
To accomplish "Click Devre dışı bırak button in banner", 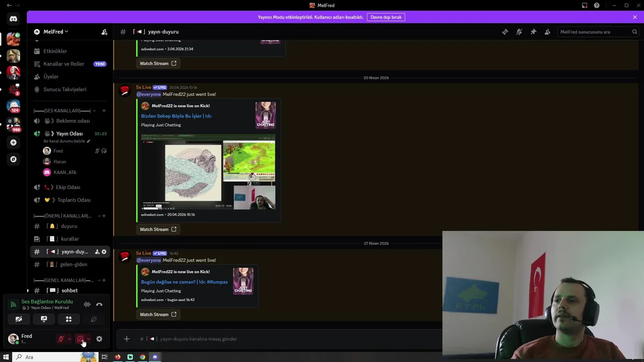I will 386,17.
